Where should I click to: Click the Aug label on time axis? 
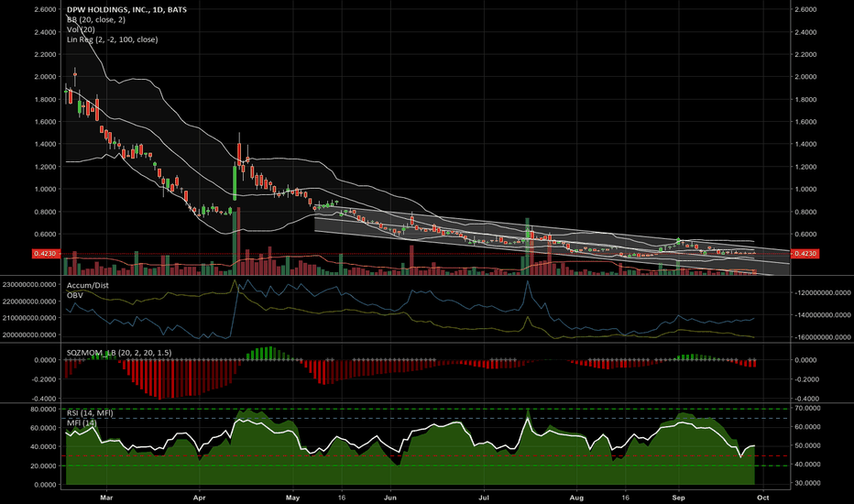(576, 498)
